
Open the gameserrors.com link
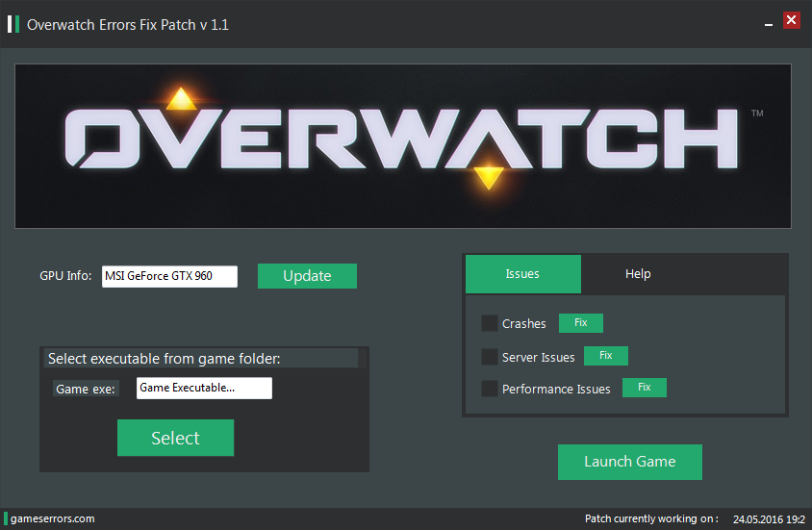tap(52, 518)
